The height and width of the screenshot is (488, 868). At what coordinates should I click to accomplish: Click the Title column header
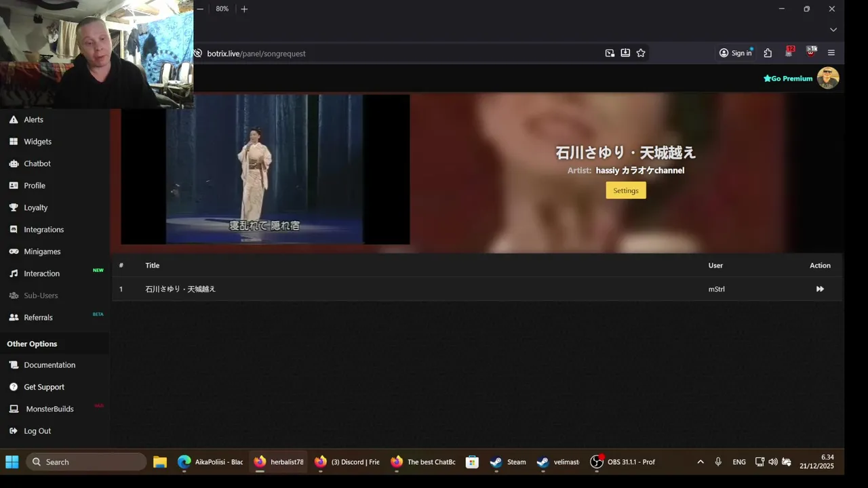[153, 266]
